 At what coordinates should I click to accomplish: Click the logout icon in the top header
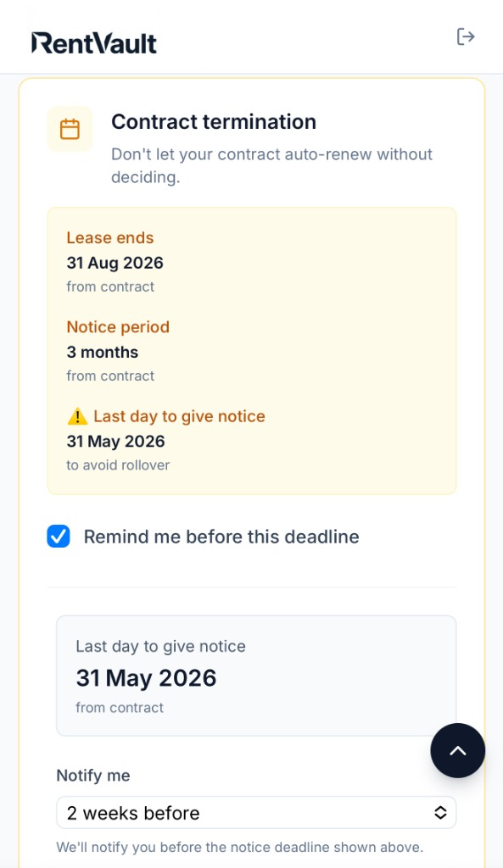click(x=466, y=36)
